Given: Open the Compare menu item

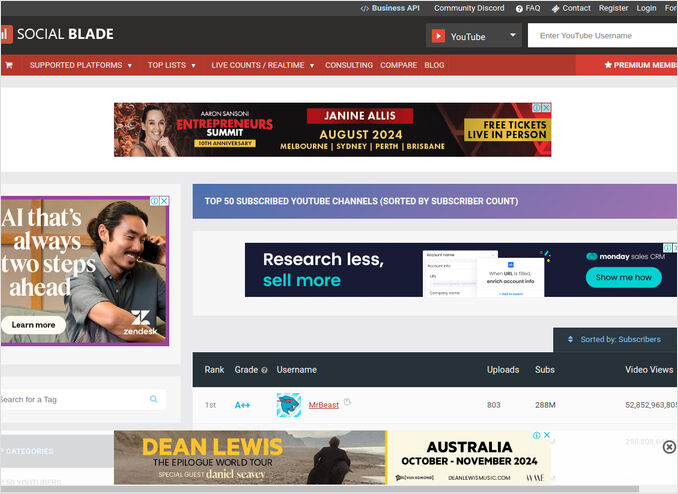Looking at the screenshot, I should [398, 65].
